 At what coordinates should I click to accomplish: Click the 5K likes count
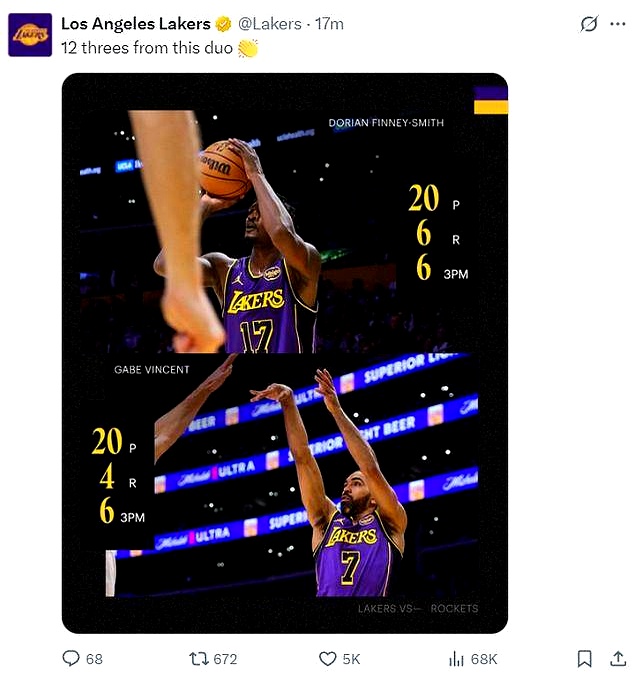tap(351, 659)
